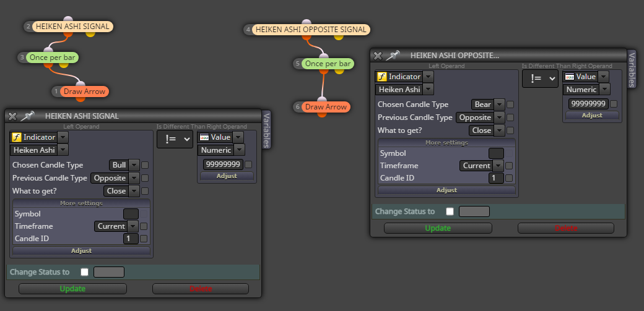Viewport: 644px width, 311px height.
Task: Open What to get Close dropdown in HEIKEN ASHI OPPOSITE panel
Action: (x=500, y=130)
